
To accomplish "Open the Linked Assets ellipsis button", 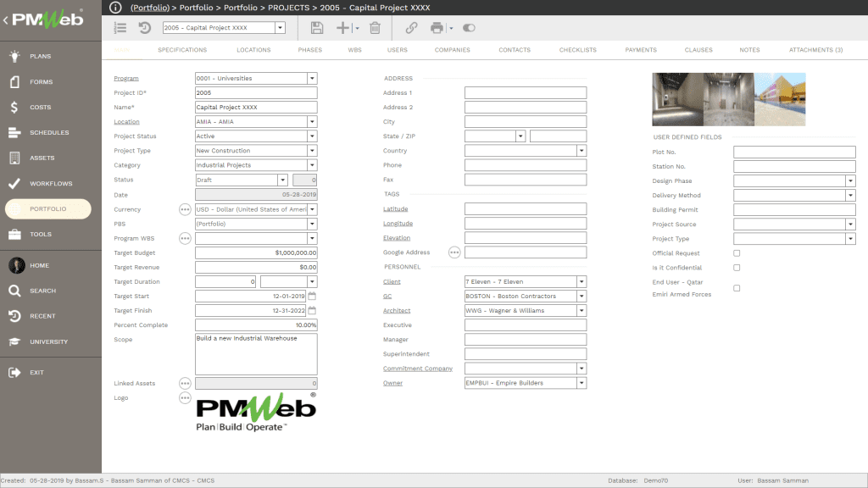I will (x=185, y=384).
